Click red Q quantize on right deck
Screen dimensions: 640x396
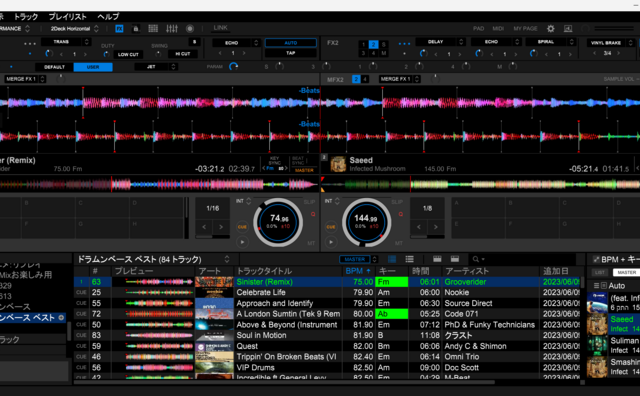(401, 214)
